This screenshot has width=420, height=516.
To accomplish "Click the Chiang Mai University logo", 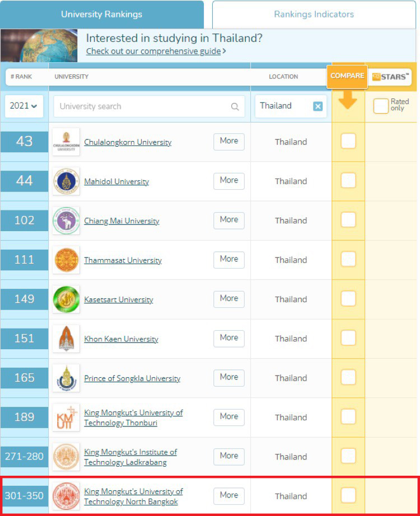I will [x=66, y=221].
